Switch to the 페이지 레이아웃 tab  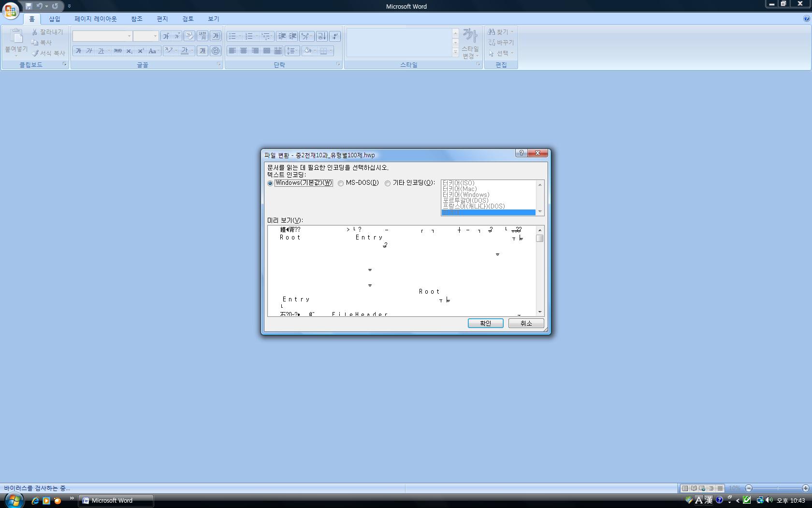tap(96, 19)
